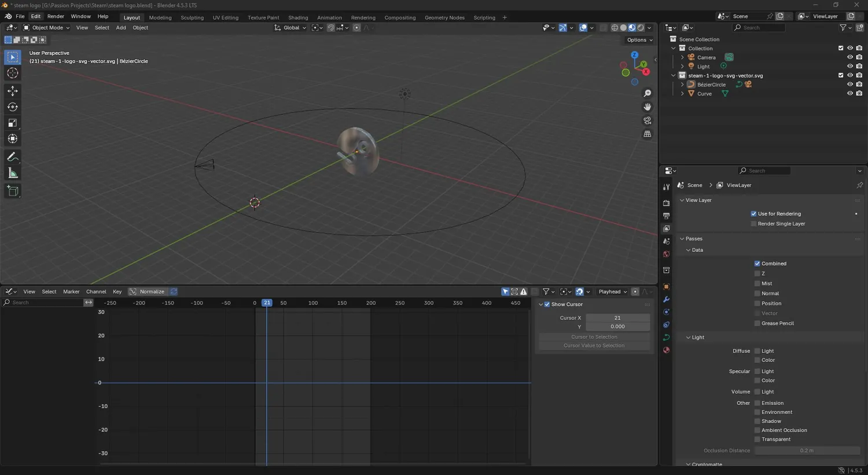
Task: Open the Key menu in graph editor
Action: 117,291
